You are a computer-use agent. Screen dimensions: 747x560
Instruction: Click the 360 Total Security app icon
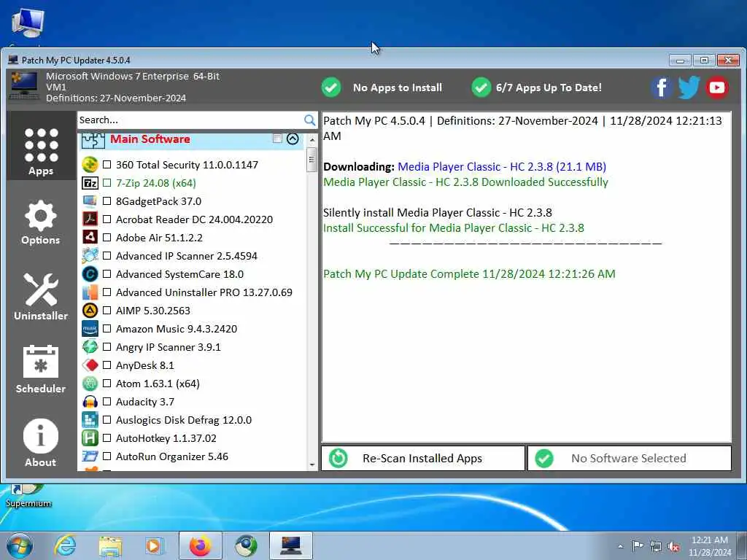(90, 165)
